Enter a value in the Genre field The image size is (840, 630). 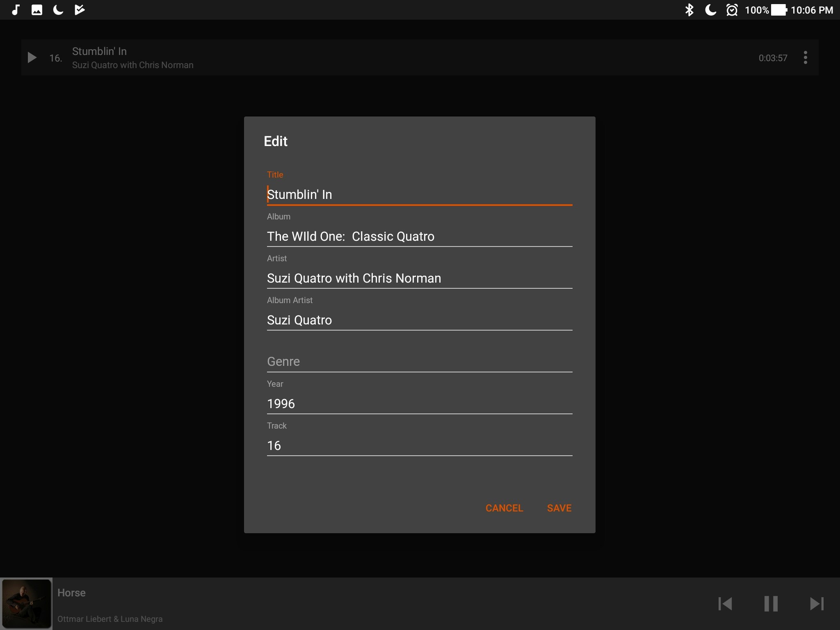coord(418,361)
